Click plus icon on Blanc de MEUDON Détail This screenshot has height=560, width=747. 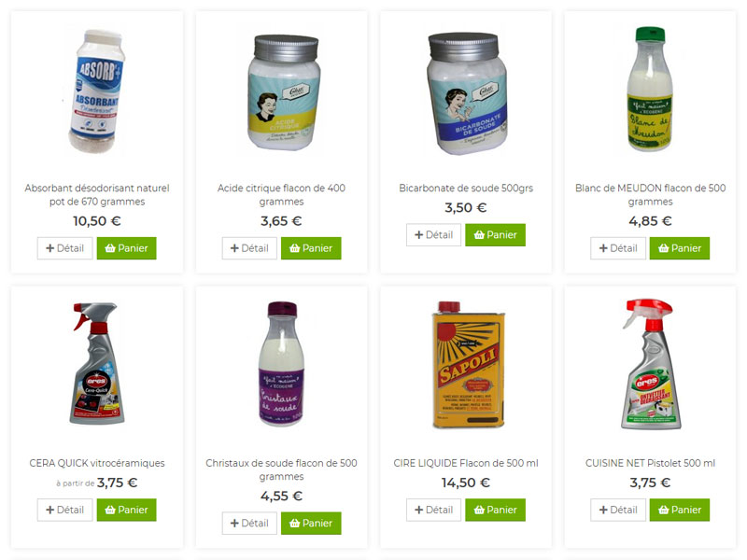pyautogui.click(x=603, y=248)
